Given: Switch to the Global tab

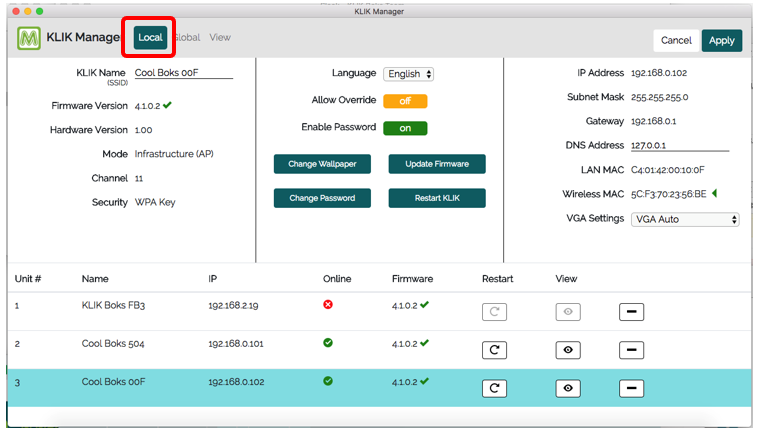Looking at the screenshot, I should (187, 37).
